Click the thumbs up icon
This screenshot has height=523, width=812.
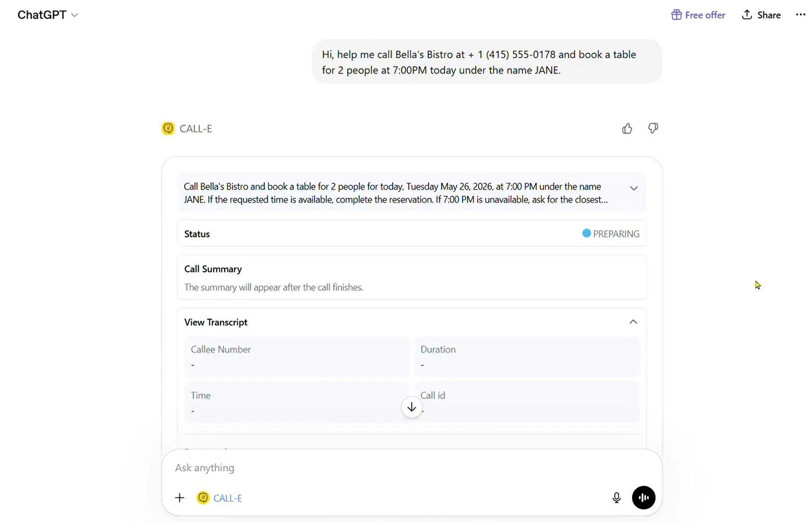627,128
